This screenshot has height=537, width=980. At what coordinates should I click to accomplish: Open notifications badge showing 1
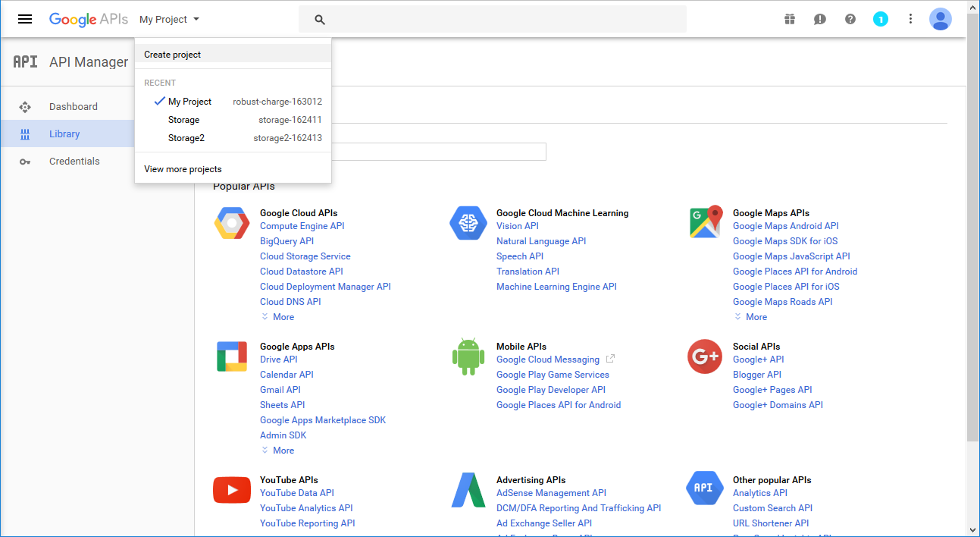[880, 19]
